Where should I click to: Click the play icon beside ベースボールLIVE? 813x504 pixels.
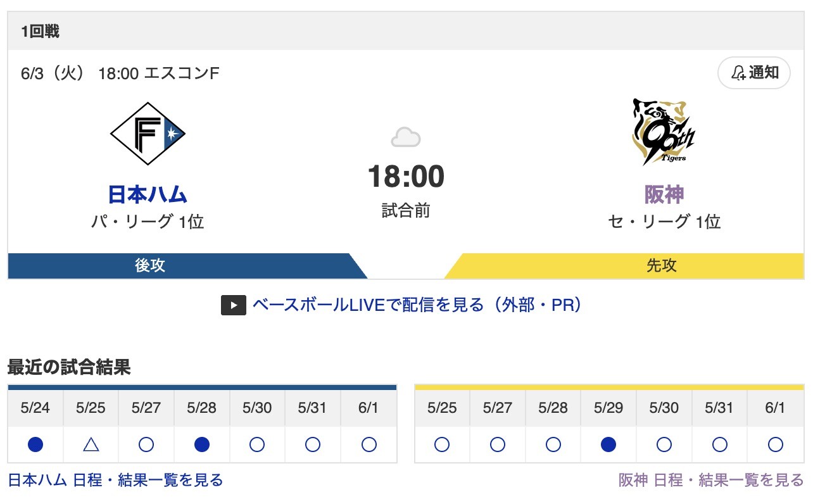[x=233, y=305]
